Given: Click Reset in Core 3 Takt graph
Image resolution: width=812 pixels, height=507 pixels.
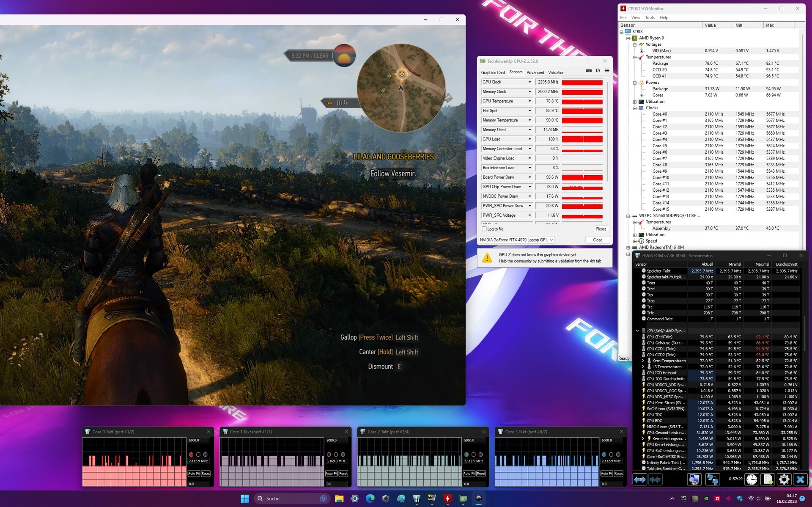Looking at the screenshot, I should click(x=618, y=473).
